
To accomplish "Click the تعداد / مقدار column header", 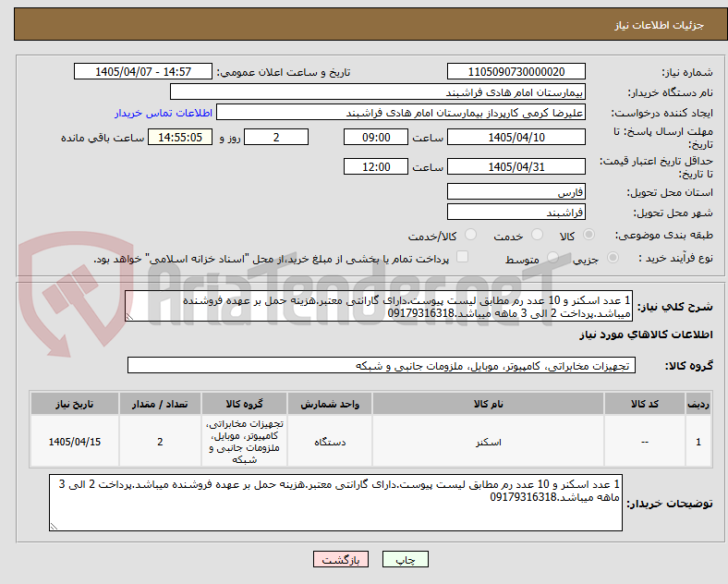I will pyautogui.click(x=160, y=404).
